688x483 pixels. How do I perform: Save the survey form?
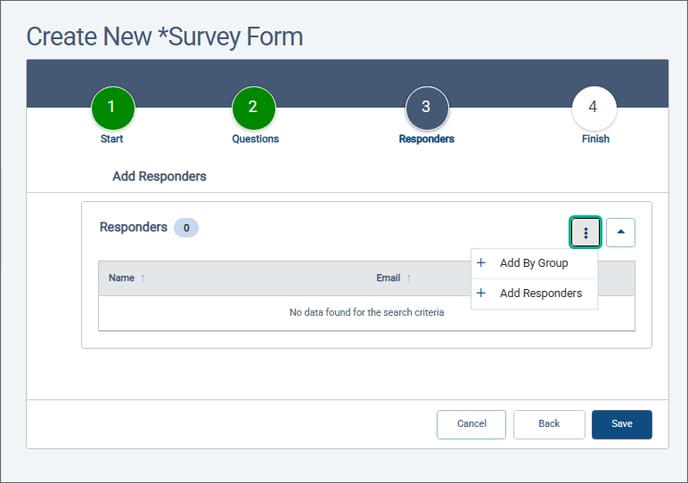622,424
